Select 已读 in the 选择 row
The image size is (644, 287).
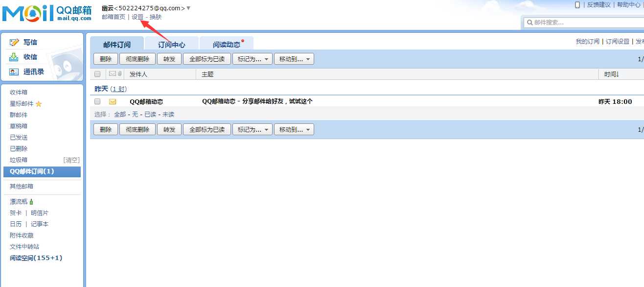coord(150,115)
